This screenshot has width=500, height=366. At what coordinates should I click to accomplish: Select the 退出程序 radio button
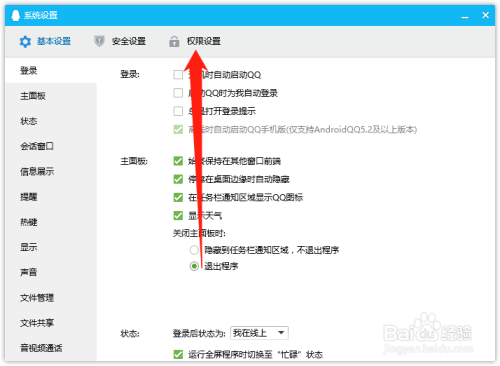[194, 266]
